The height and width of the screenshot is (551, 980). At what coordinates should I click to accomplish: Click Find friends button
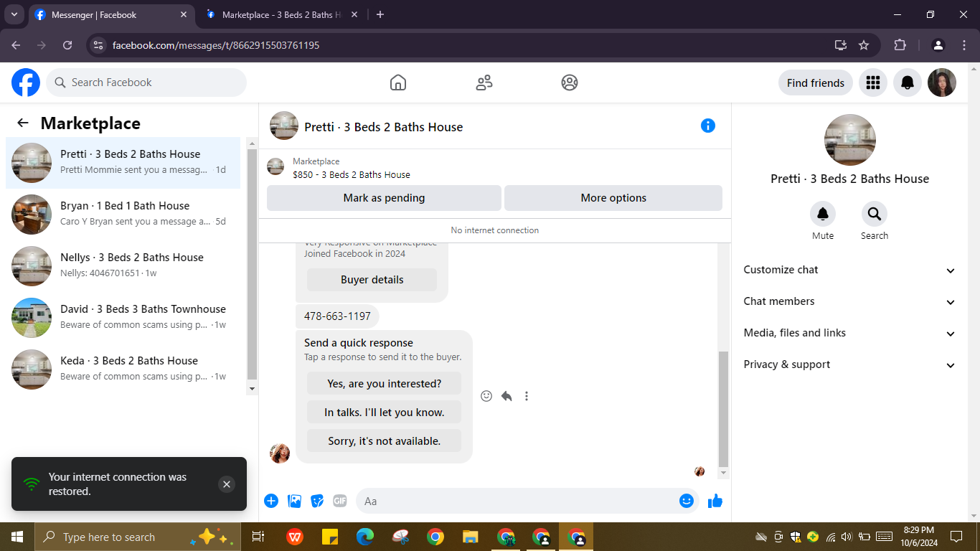[816, 83]
